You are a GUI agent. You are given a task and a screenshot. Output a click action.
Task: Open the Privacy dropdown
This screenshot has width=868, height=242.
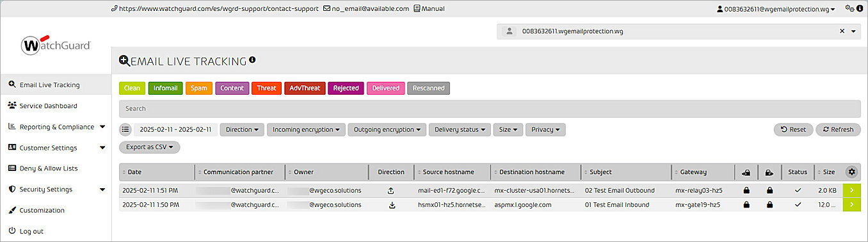point(545,129)
